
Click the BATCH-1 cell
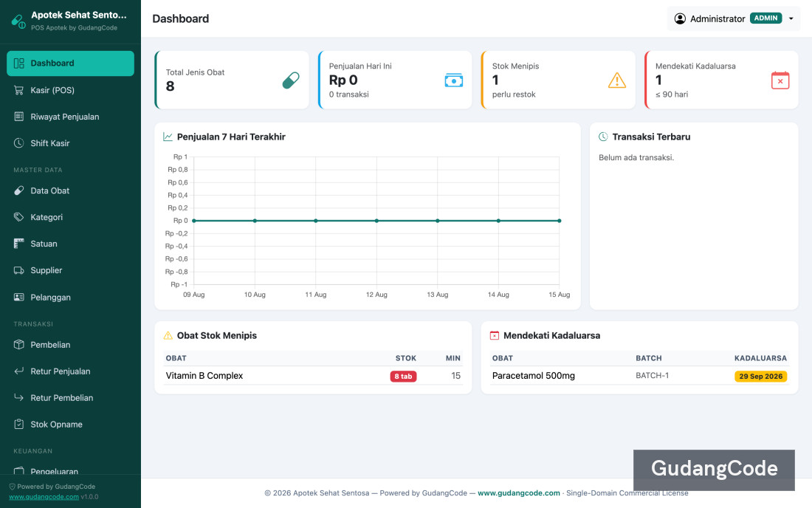(652, 375)
